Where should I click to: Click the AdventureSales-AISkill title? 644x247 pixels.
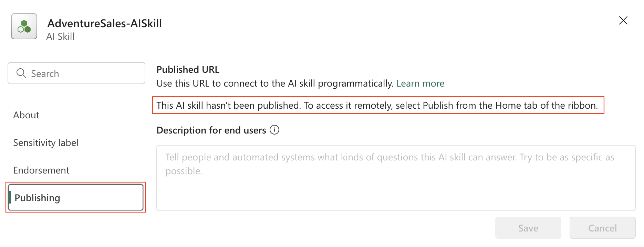pyautogui.click(x=105, y=23)
